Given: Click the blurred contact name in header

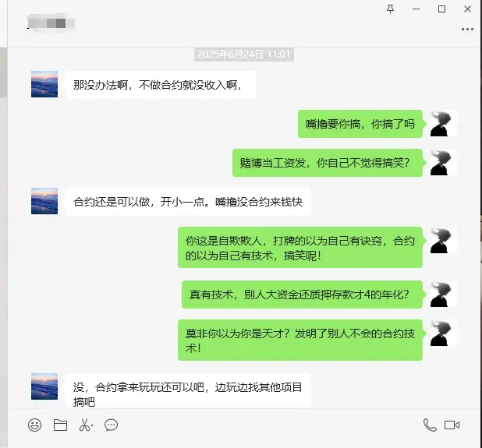Looking at the screenshot, I should (x=51, y=23).
